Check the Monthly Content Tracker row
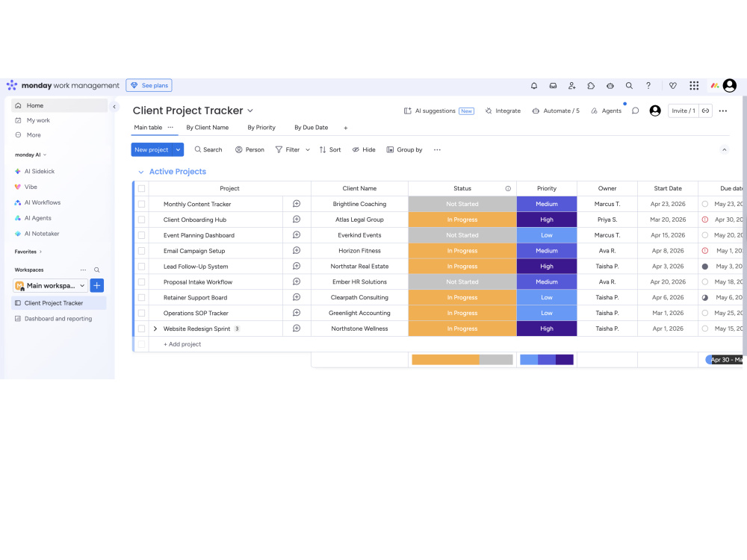This screenshot has width=747, height=560. coord(141,204)
